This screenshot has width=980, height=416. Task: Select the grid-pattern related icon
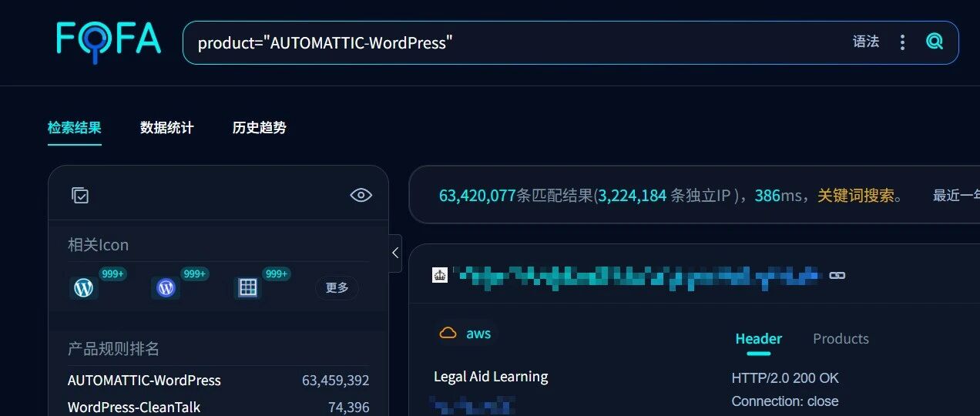(x=247, y=288)
